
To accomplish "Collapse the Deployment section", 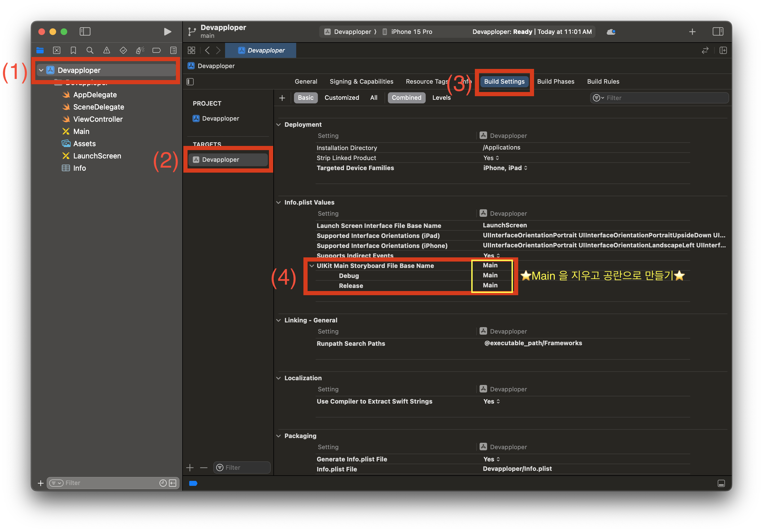I will point(278,124).
